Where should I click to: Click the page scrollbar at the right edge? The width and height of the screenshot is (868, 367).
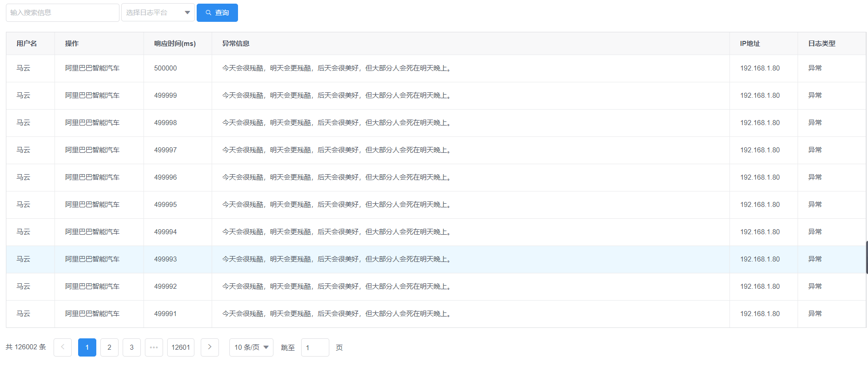[x=867, y=257]
